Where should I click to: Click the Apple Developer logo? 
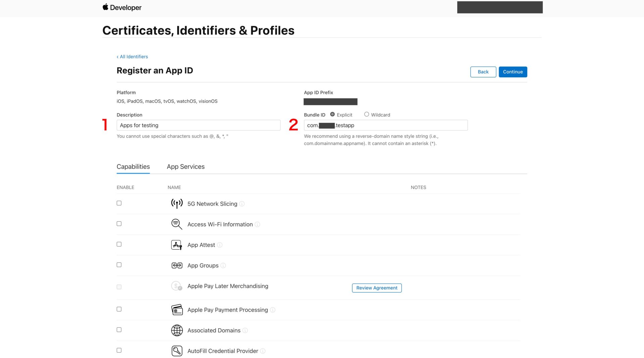point(122,7)
